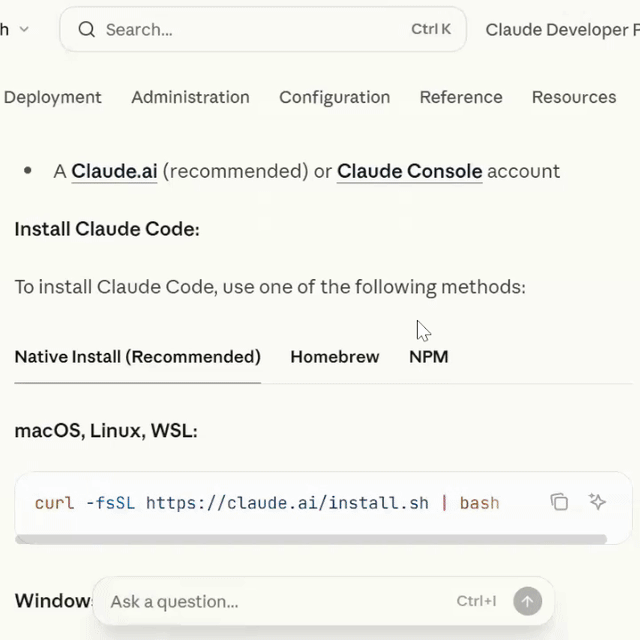Click the Ctrl K shortcut hint
The image size is (640, 640).
coord(431,29)
